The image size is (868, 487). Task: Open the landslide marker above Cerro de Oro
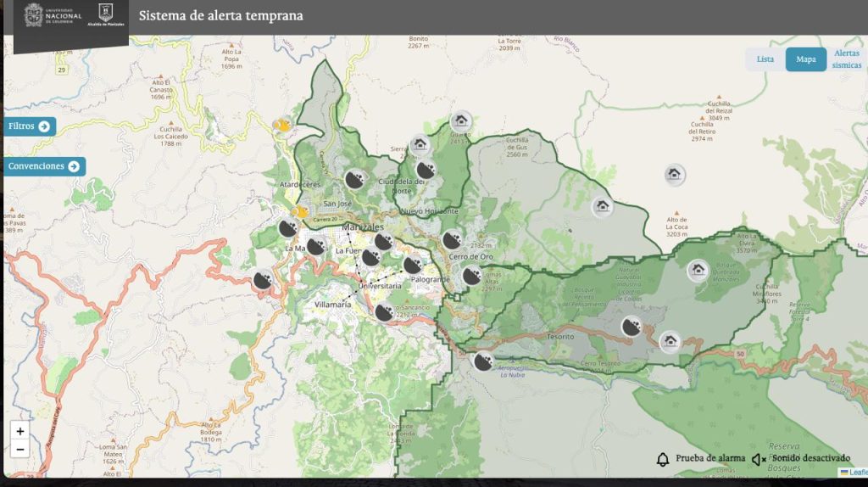coord(452,239)
